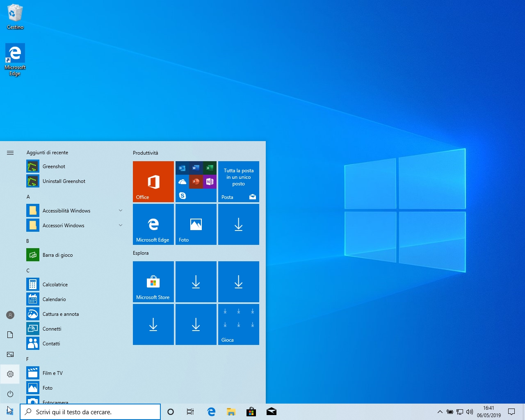This screenshot has height=420, width=525.
Task: Open the Greenshot app entry
Action: coord(75,167)
